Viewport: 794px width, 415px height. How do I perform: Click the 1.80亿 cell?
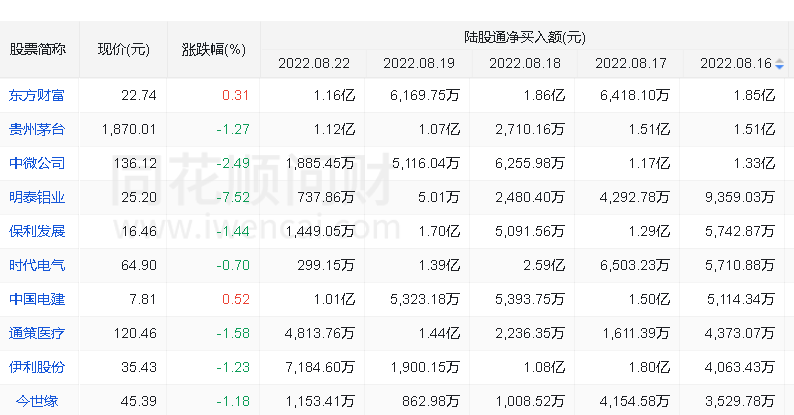[x=649, y=367]
